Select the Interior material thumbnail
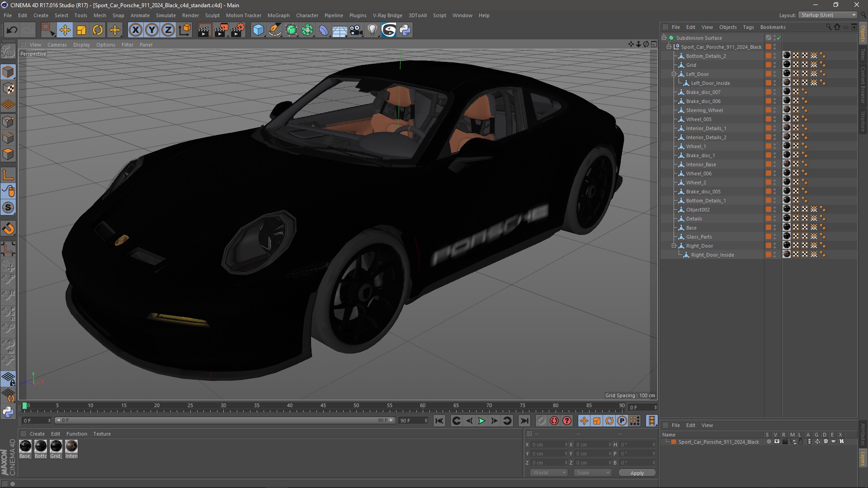This screenshot has width=868, height=488. [71, 446]
